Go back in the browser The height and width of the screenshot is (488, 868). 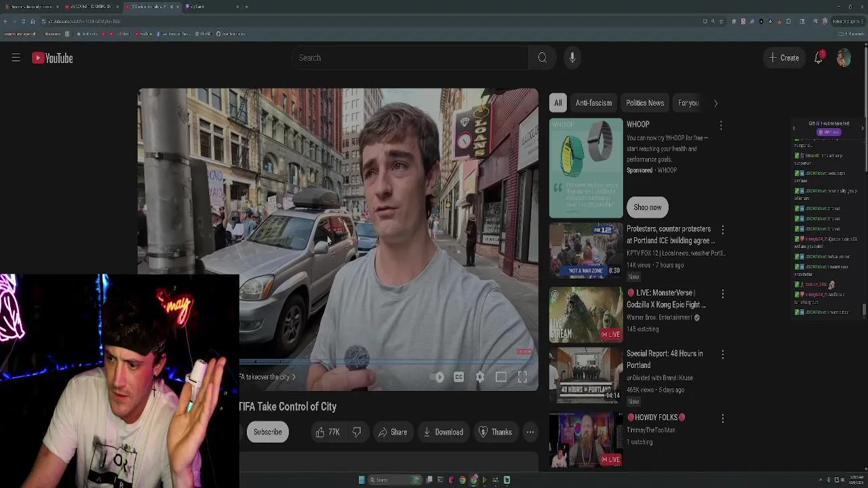5,21
